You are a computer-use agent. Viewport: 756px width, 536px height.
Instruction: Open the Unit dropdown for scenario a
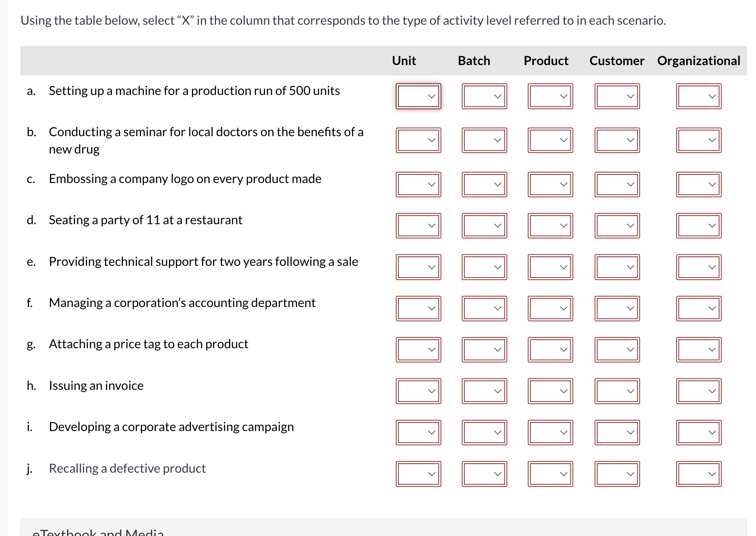tap(418, 96)
